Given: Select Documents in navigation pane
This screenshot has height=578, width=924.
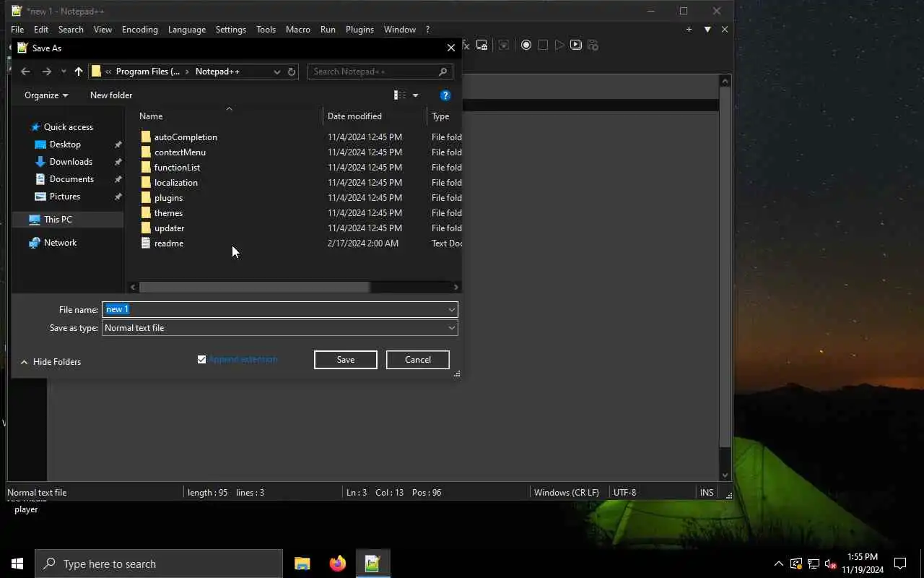Looking at the screenshot, I should [x=64, y=179].
